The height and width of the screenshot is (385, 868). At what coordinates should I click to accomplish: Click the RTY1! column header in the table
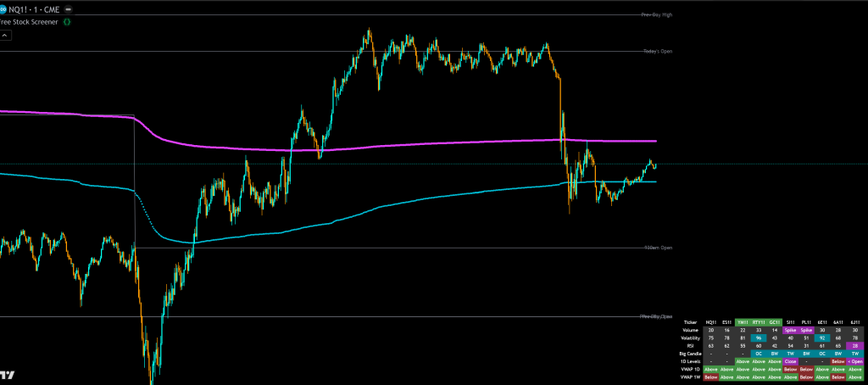759,322
